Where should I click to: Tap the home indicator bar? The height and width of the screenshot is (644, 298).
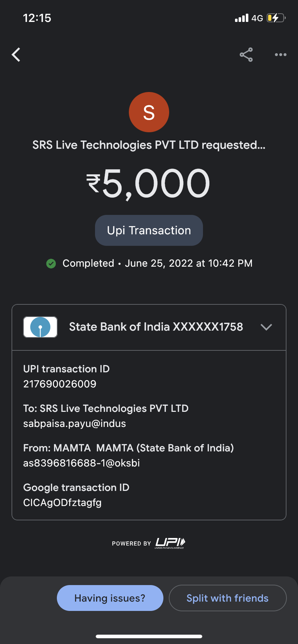[149, 636]
